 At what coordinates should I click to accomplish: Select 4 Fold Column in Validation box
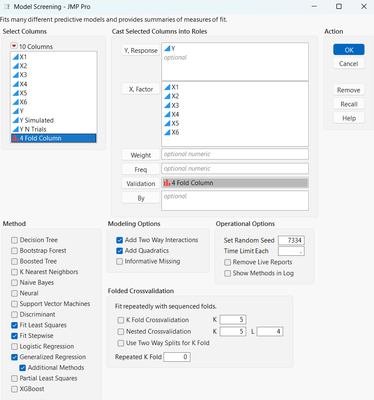(x=235, y=183)
